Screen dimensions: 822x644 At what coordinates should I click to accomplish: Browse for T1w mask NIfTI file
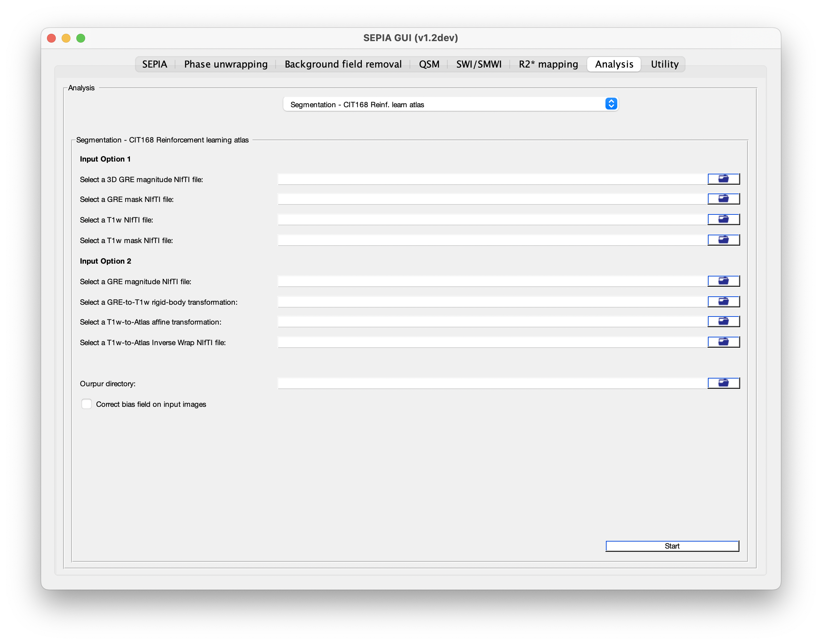[723, 240]
